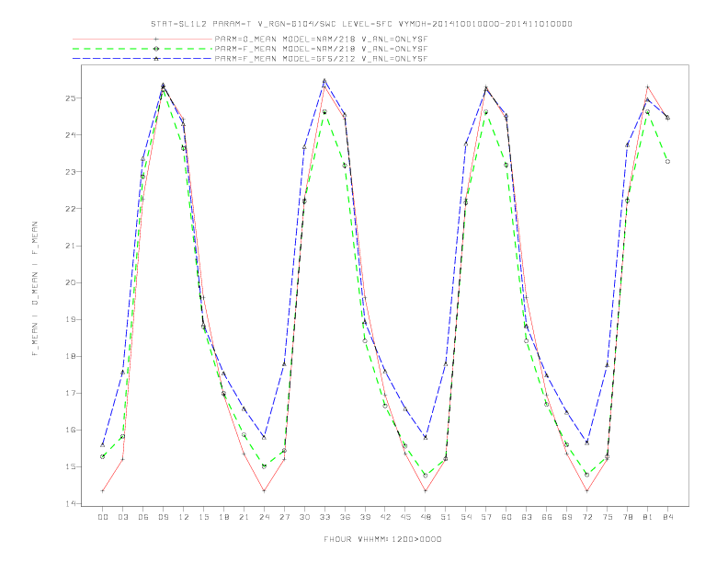Click the plus marker in red legend line
Screen dimensions: 728x563
tap(156, 39)
